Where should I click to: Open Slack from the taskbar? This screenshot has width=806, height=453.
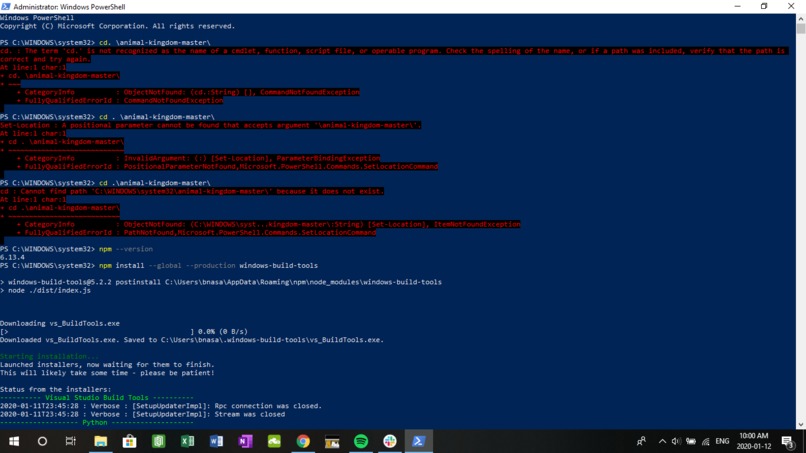pyautogui.click(x=390, y=441)
